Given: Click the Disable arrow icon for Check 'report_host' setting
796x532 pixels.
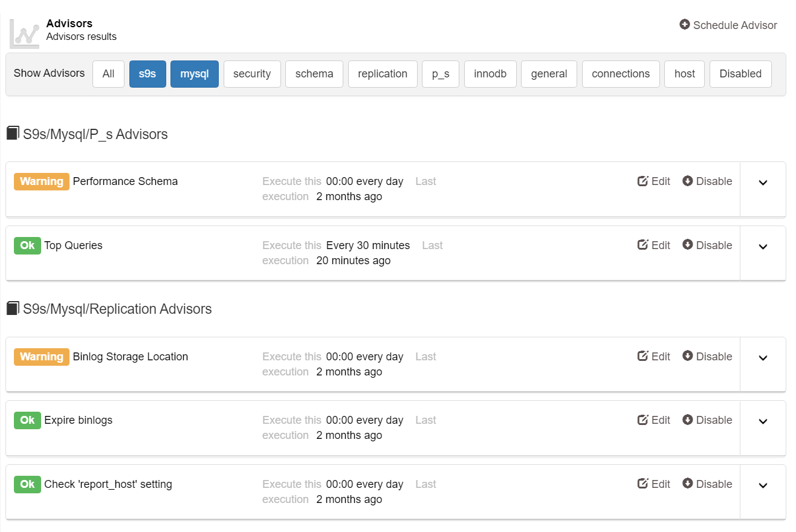Looking at the screenshot, I should point(688,484).
